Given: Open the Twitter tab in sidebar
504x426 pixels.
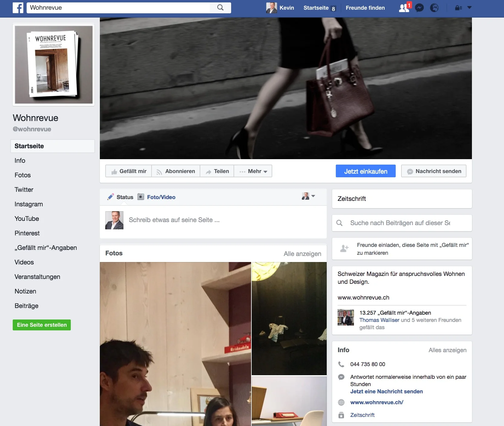Looking at the screenshot, I should tap(24, 190).
